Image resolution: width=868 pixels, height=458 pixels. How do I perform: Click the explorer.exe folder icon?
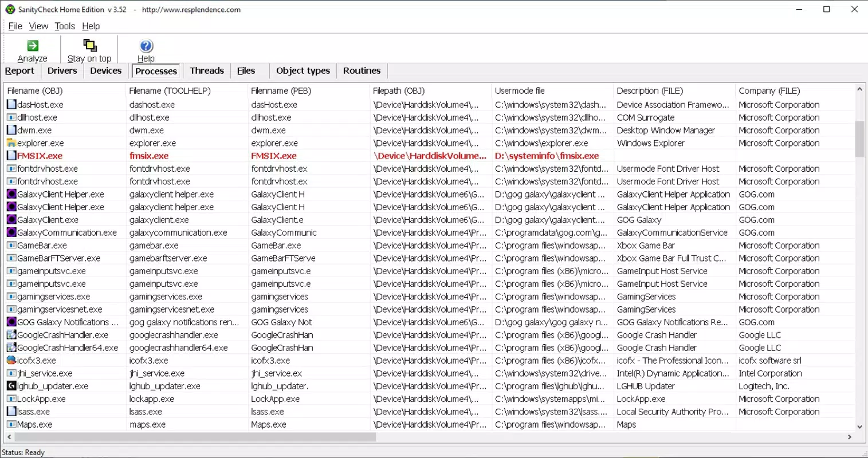click(11, 143)
